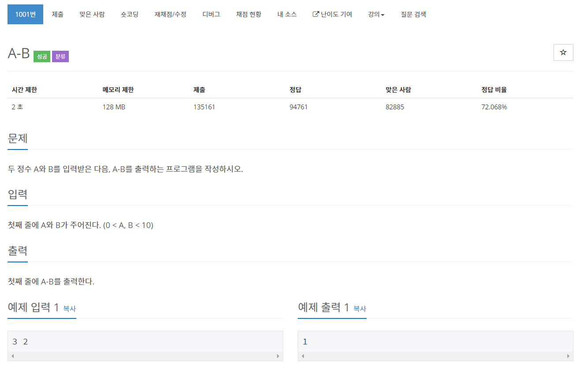Click left scroll arrow of example input

coord(12,356)
